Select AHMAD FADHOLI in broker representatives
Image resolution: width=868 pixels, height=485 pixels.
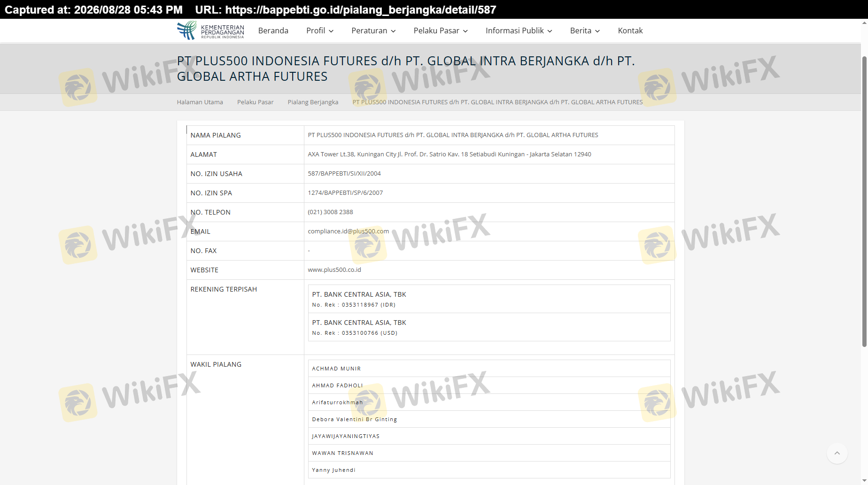[x=338, y=385]
